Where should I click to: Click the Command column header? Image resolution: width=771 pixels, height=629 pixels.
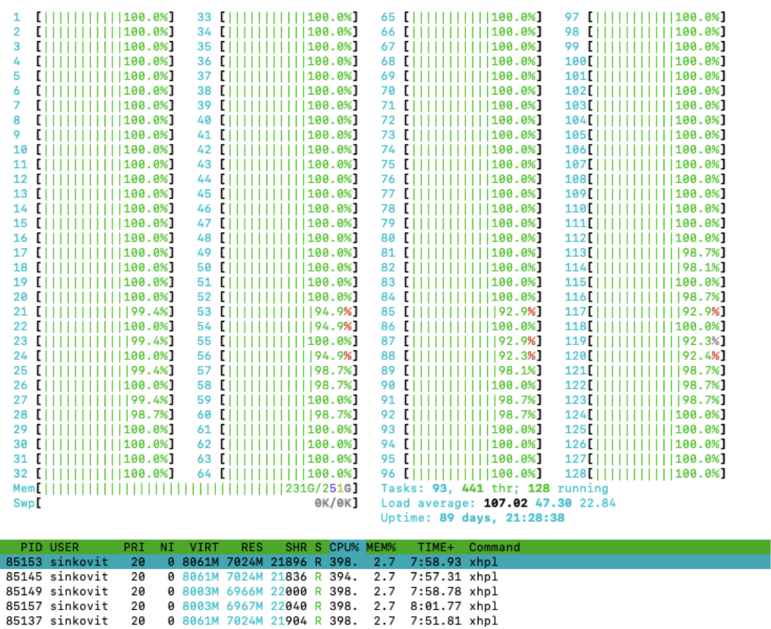pyautogui.click(x=494, y=547)
